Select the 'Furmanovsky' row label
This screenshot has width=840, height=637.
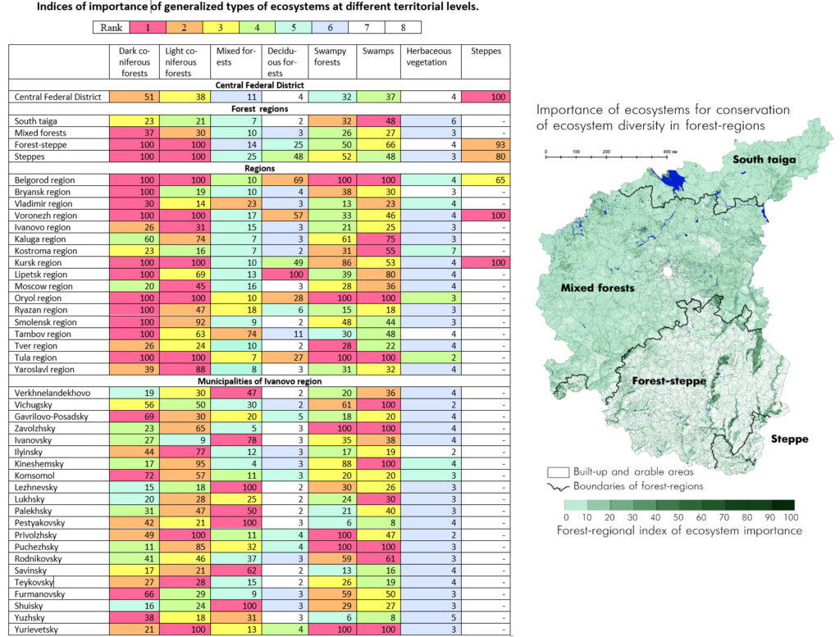tap(39, 594)
